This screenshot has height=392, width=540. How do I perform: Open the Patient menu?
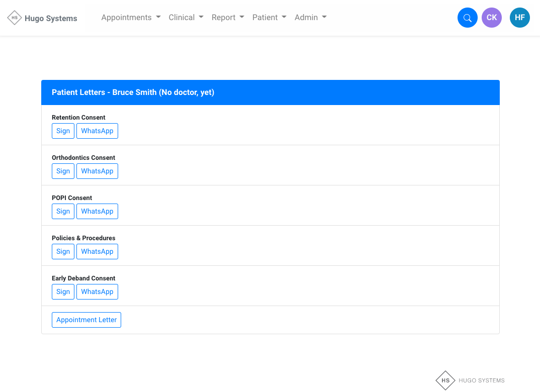269,18
